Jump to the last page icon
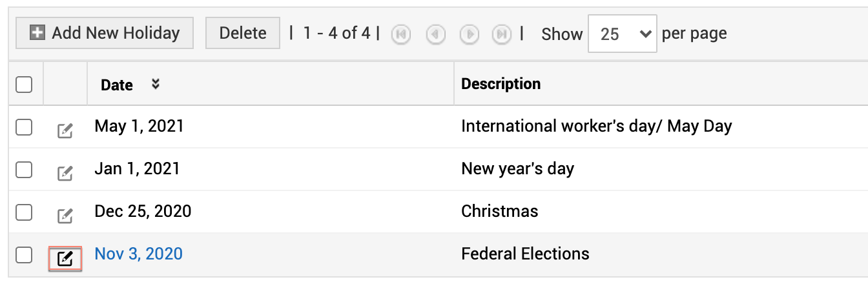Screen dimensions: 868x284 pos(502,34)
